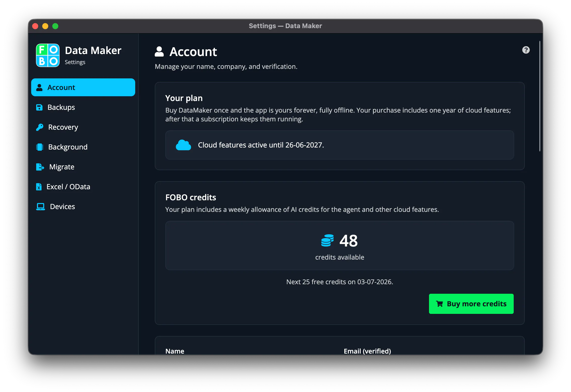Image resolution: width=571 pixels, height=392 pixels.
Task: Click the vertical scrollbar thumb
Action: tap(540, 96)
